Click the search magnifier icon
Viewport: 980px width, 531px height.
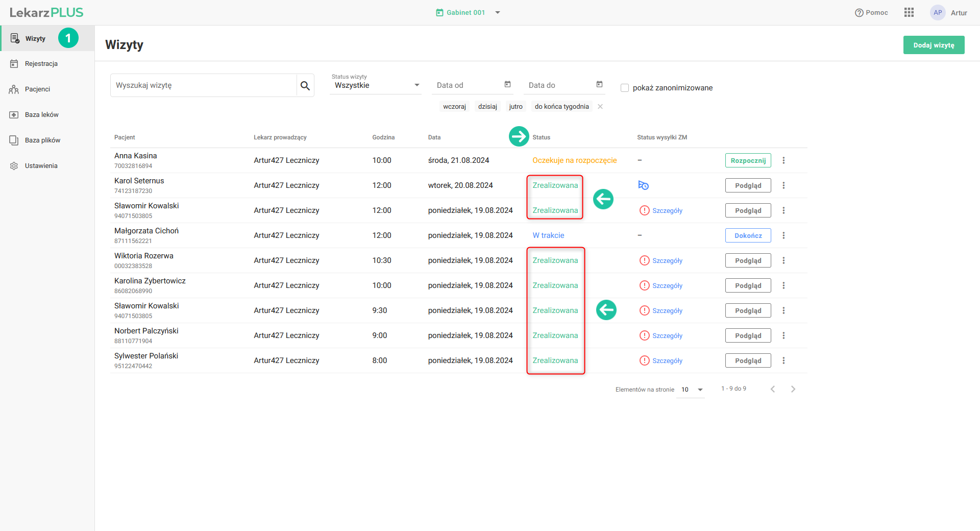(305, 86)
